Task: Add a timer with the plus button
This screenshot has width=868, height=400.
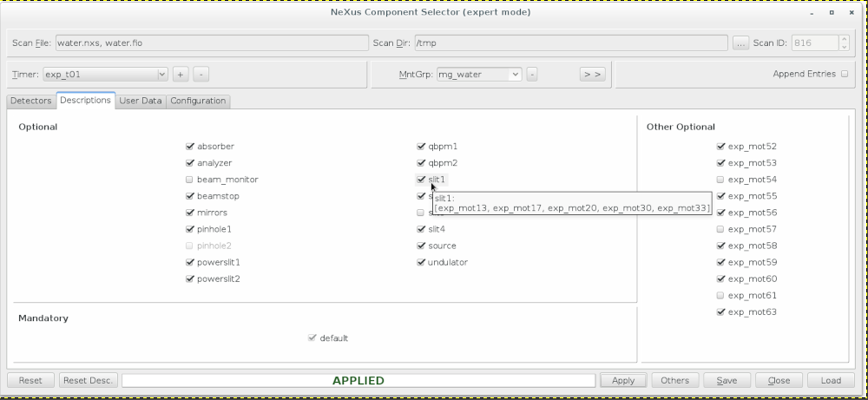Action: pos(181,74)
